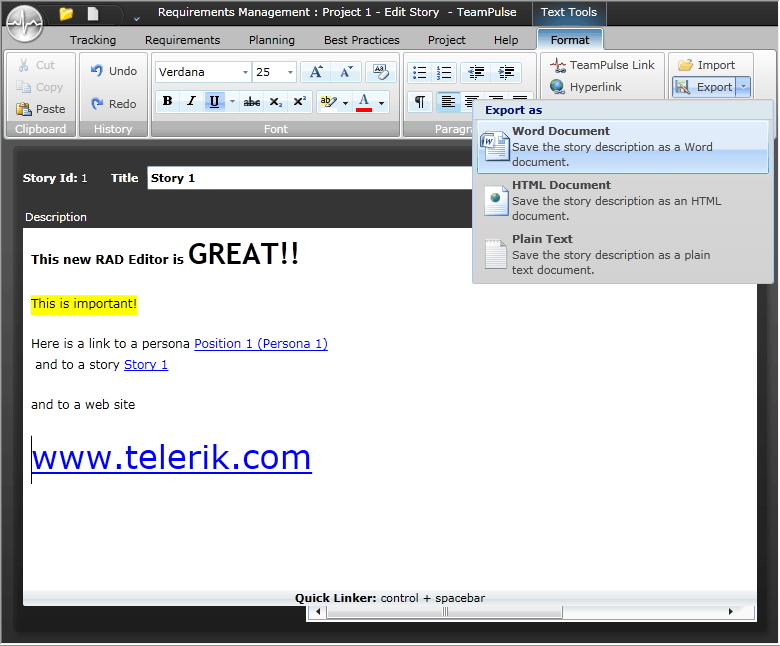The height and width of the screenshot is (646, 780).
Task: Select the Project tab
Action: [x=447, y=40]
